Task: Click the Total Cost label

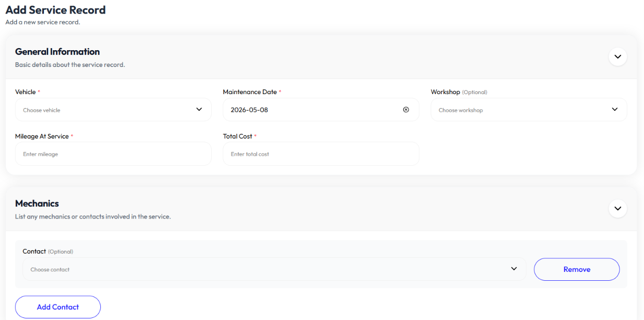Action: pos(238,136)
